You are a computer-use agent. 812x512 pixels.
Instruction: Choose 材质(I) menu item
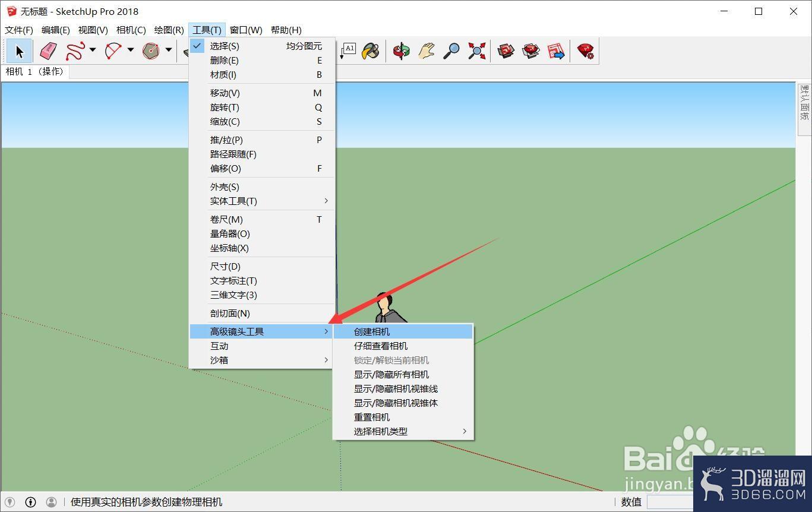(262, 74)
